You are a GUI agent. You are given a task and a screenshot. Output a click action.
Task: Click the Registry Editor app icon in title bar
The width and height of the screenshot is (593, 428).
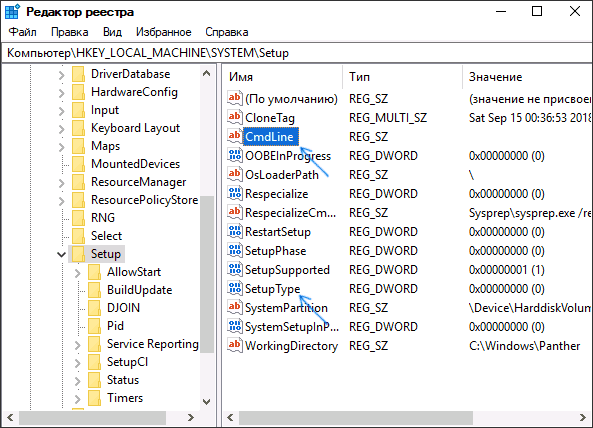click(12, 11)
